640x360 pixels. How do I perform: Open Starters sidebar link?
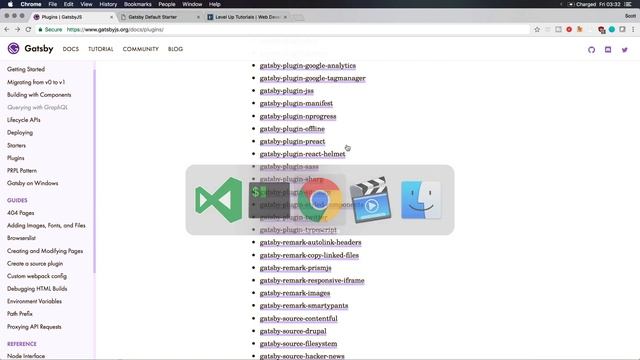pyautogui.click(x=16, y=145)
